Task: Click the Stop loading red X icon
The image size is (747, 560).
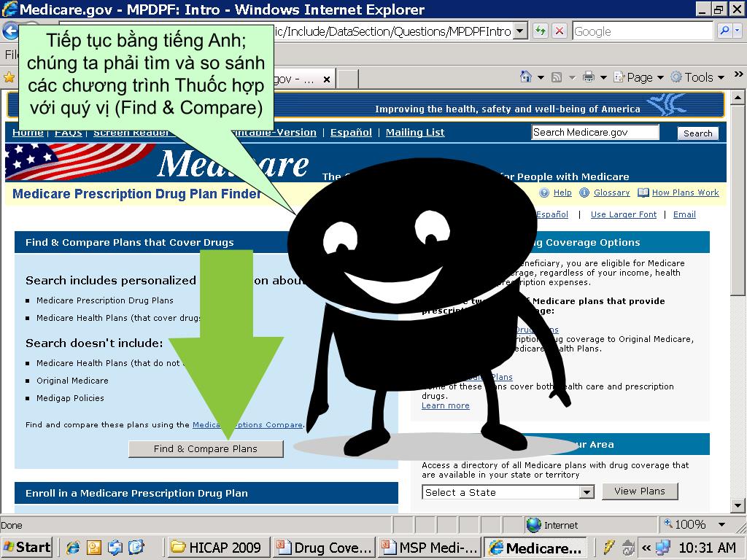Action: (x=560, y=31)
